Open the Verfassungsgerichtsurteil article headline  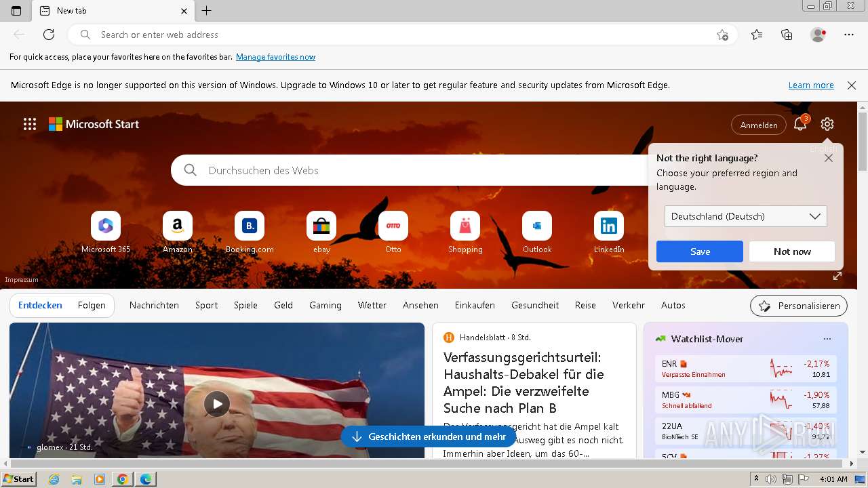coord(524,382)
